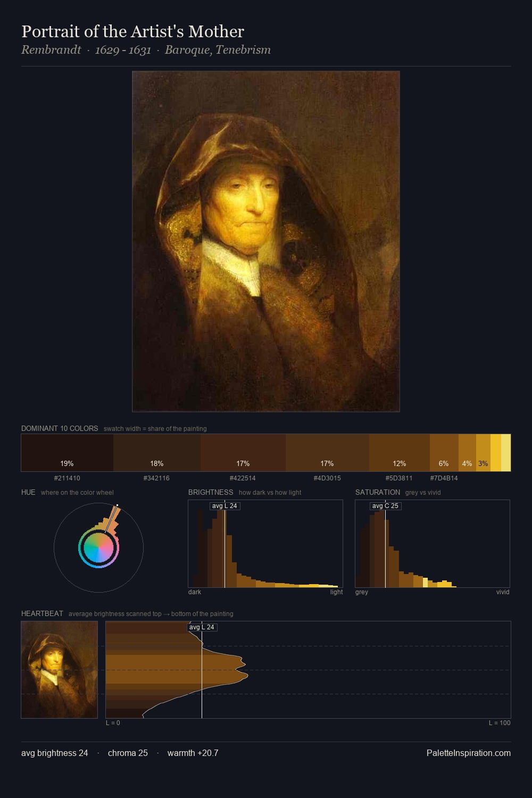Click the HEARTBEAT section heading
532x798 pixels.
tap(42, 613)
